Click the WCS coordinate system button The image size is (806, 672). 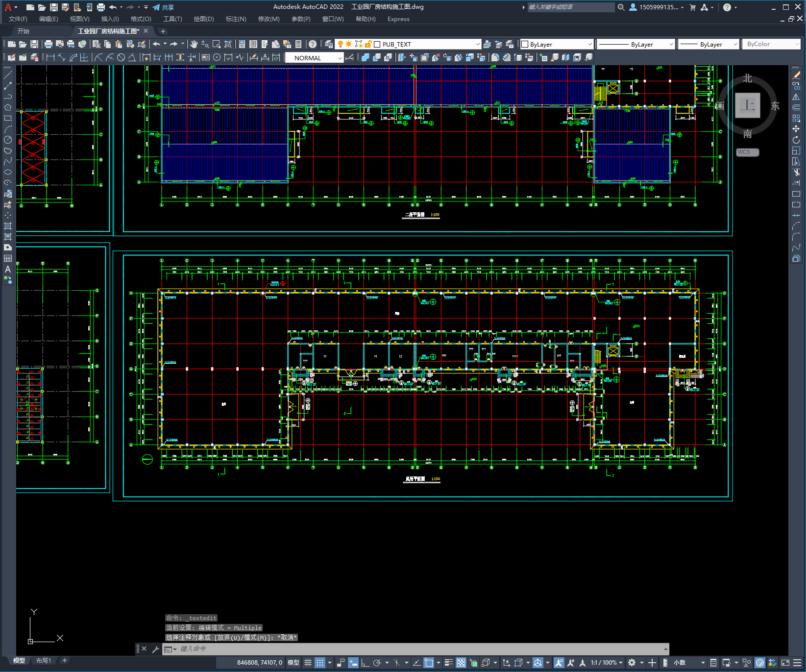point(747,152)
